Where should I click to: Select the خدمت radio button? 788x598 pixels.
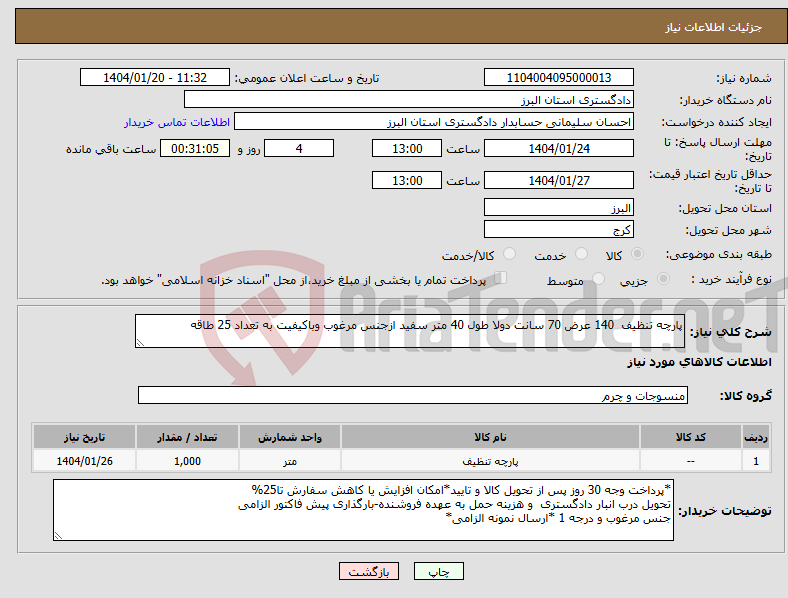(x=581, y=254)
